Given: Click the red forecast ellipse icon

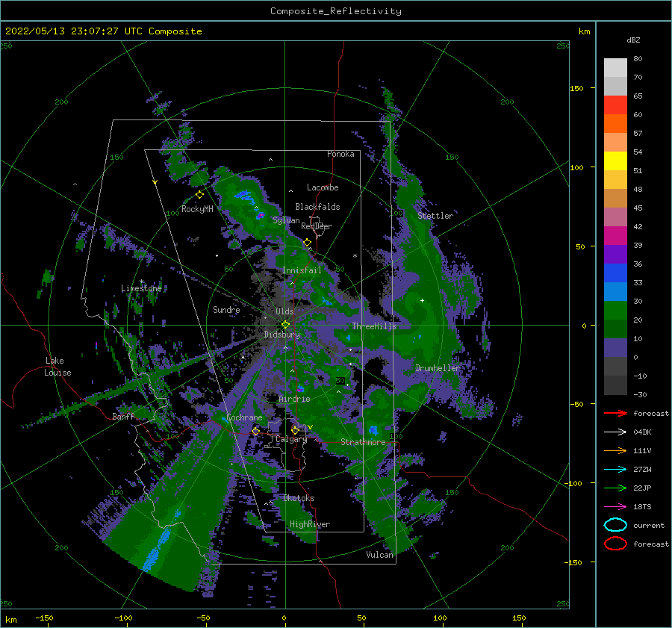Looking at the screenshot, I should pyautogui.click(x=615, y=544).
